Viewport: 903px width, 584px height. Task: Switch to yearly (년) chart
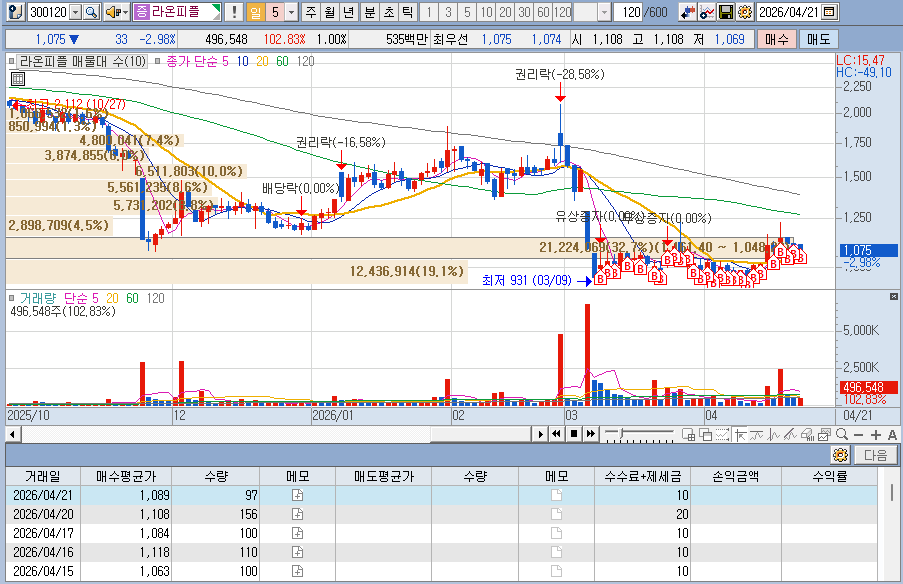(349, 12)
